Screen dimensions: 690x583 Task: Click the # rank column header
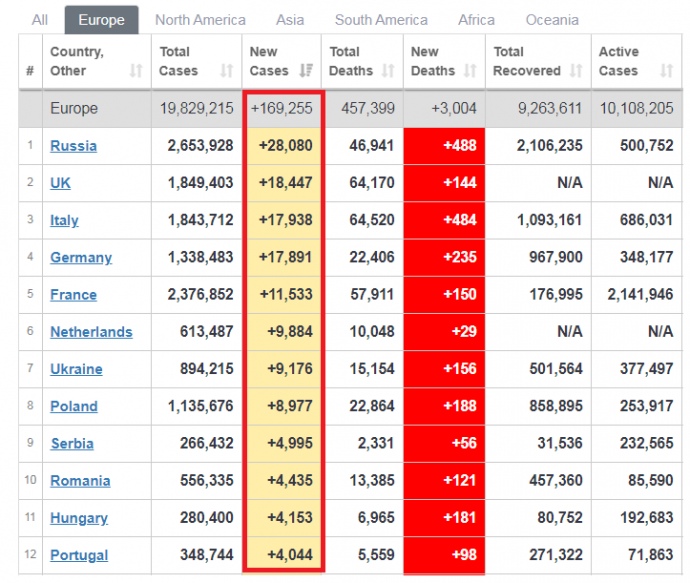click(x=30, y=71)
